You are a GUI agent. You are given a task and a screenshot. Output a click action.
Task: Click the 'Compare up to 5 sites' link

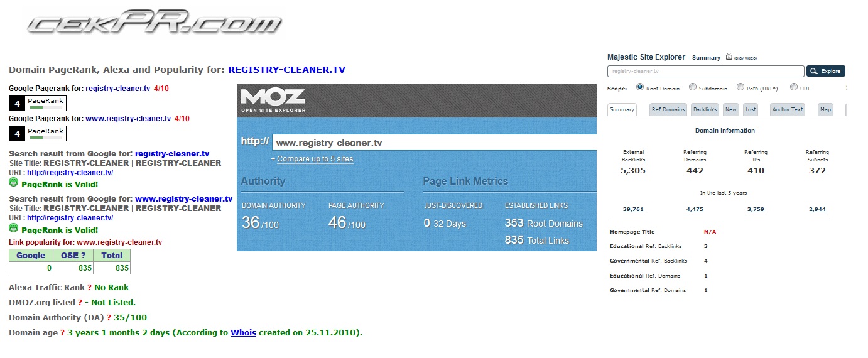(x=315, y=159)
